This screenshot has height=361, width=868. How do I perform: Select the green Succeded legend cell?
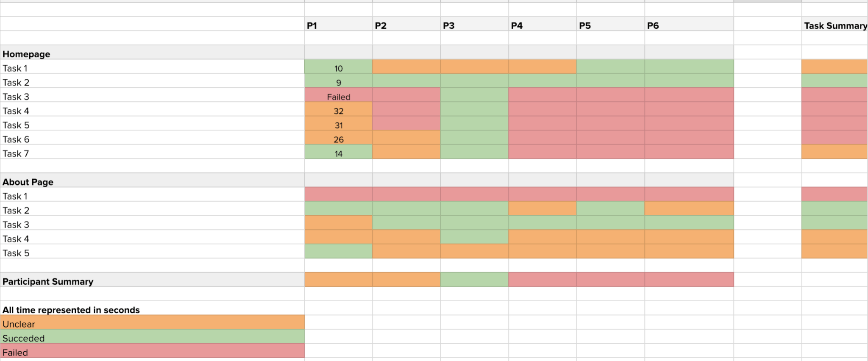pos(152,337)
